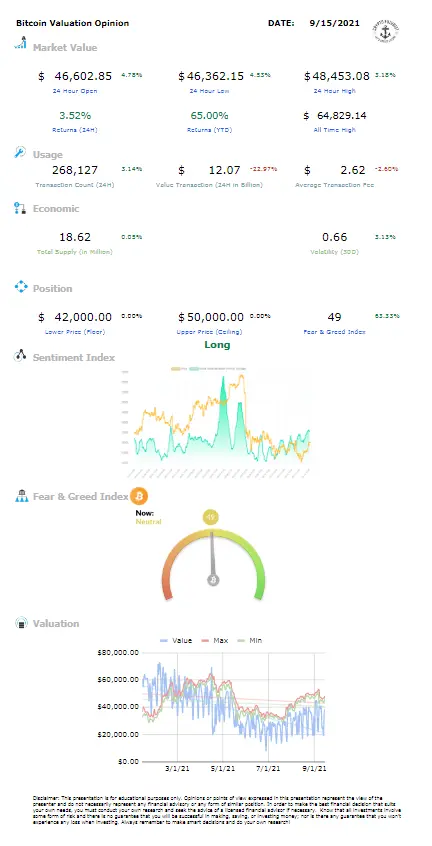Click the All Time High label
This screenshot has height=846, width=432.
(334, 129)
